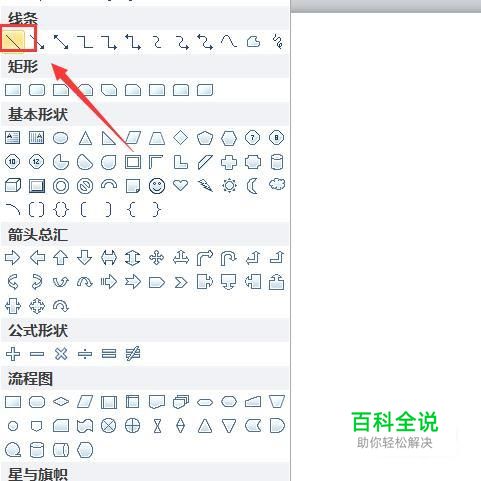
Task: Insert the Chevron arrow shape
Action: [181, 282]
